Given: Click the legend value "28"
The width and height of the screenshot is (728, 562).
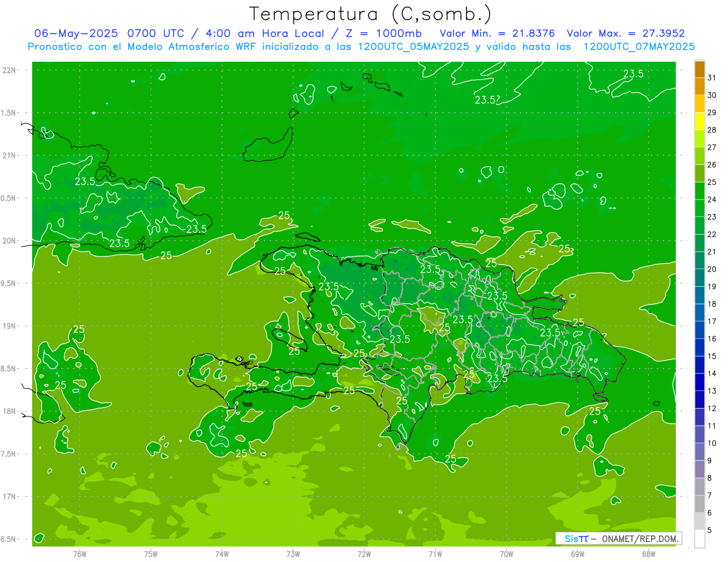Looking at the screenshot, I should click(x=712, y=130).
